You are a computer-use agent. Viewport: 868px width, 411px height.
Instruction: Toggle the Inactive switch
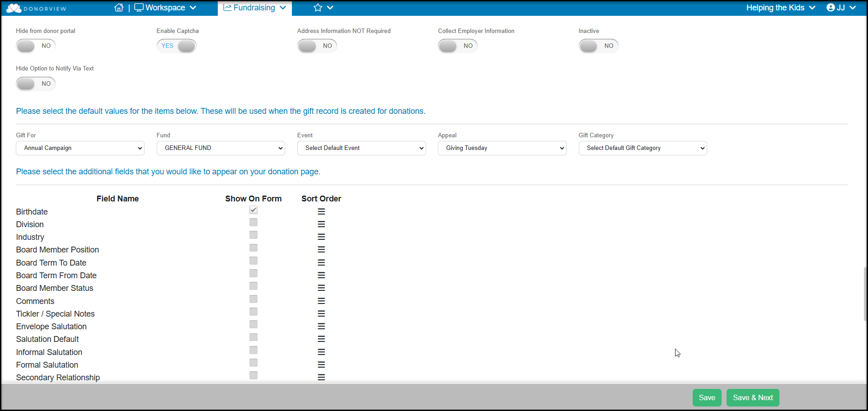[598, 46]
